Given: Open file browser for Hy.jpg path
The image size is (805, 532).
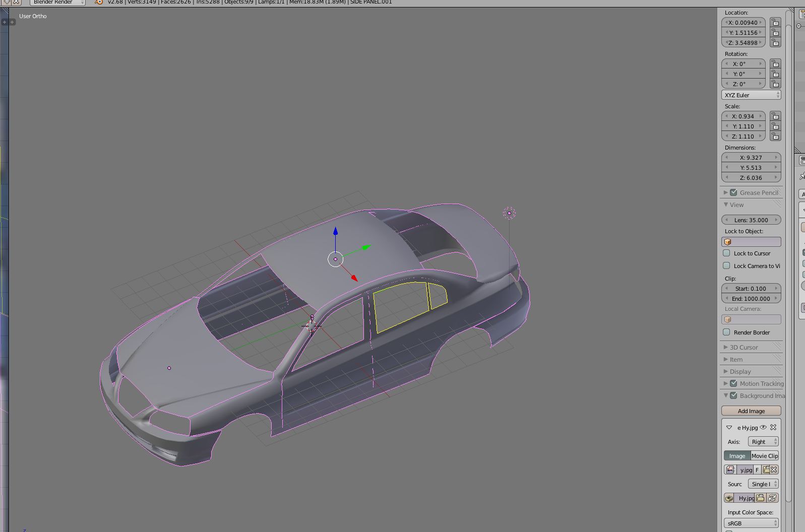Looking at the screenshot, I should (x=760, y=498).
